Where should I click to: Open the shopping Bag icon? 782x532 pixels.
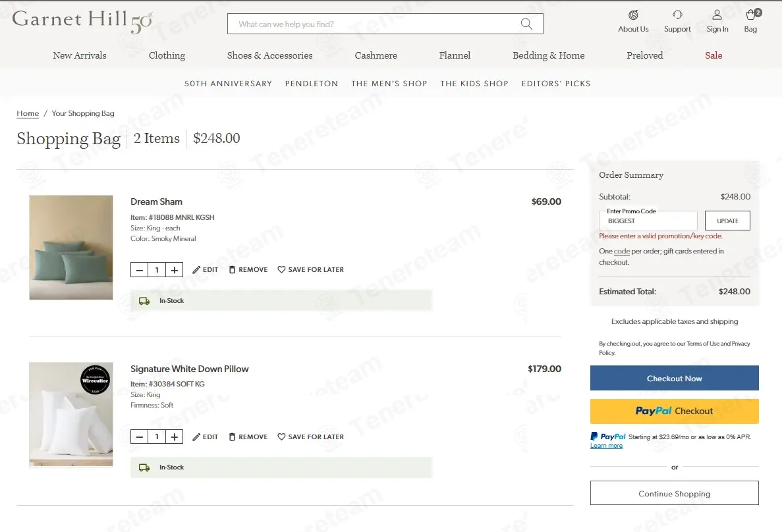point(750,15)
